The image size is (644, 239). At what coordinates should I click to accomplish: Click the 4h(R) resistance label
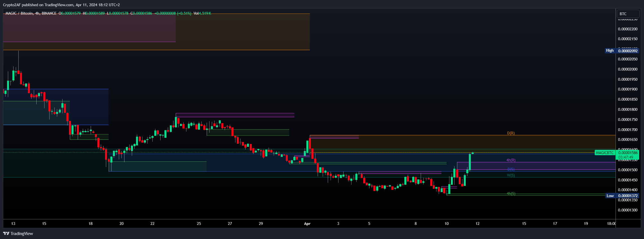511,160
